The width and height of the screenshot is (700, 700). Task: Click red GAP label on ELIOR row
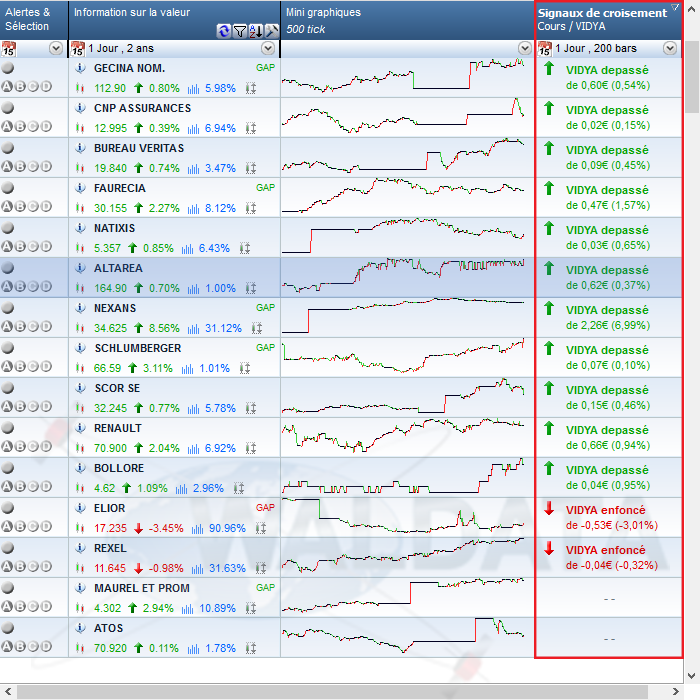click(x=266, y=508)
